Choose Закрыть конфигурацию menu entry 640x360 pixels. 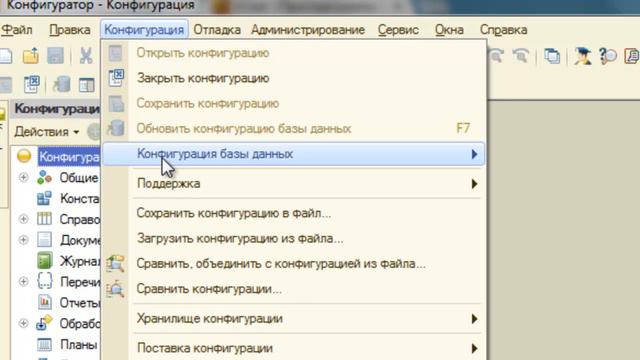(293, 78)
